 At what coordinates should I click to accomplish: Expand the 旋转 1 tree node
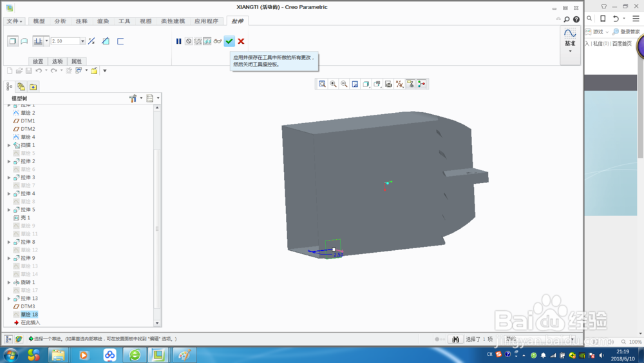pyautogui.click(x=9, y=282)
